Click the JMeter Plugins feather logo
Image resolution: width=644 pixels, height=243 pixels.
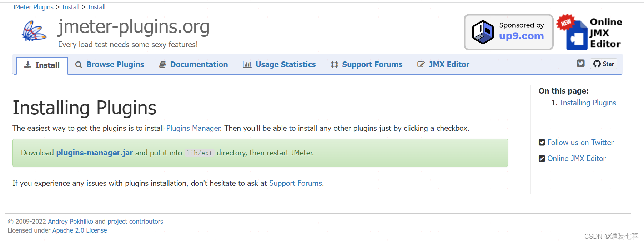tap(34, 31)
